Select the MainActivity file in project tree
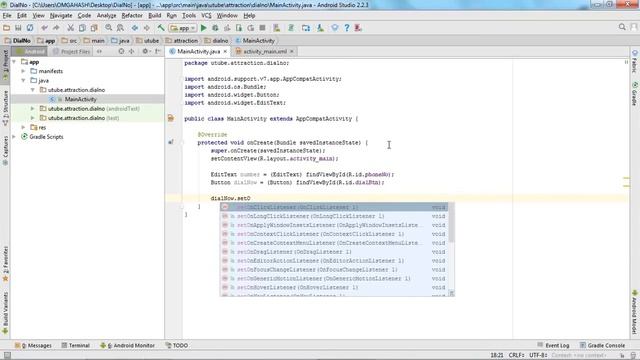Viewport: 640px width, 360px height. [80, 99]
